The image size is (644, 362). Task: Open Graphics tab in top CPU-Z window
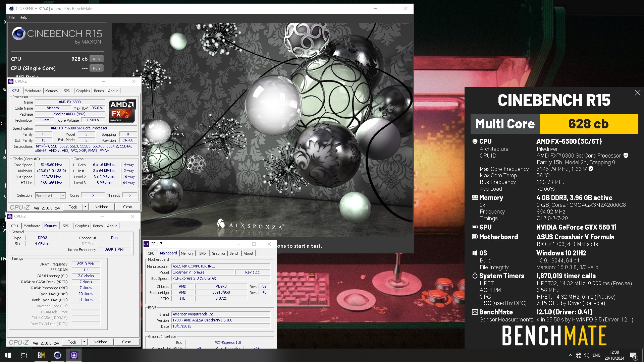click(83, 91)
